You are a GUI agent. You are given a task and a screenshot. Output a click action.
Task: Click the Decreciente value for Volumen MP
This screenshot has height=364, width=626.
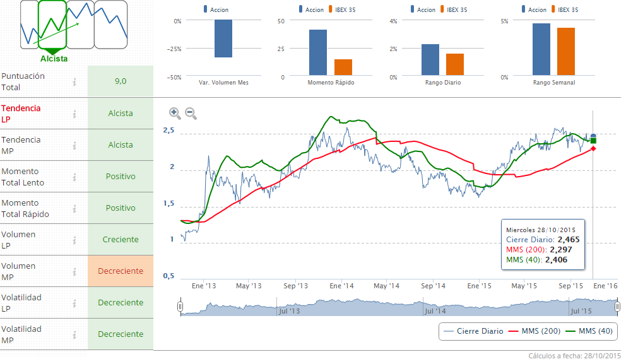coord(121,271)
